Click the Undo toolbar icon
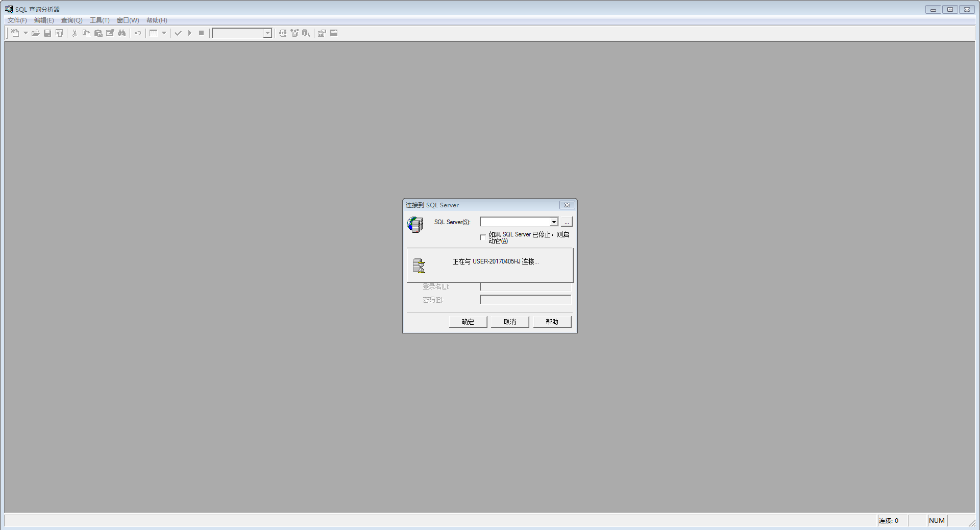The image size is (980, 530). [x=137, y=33]
